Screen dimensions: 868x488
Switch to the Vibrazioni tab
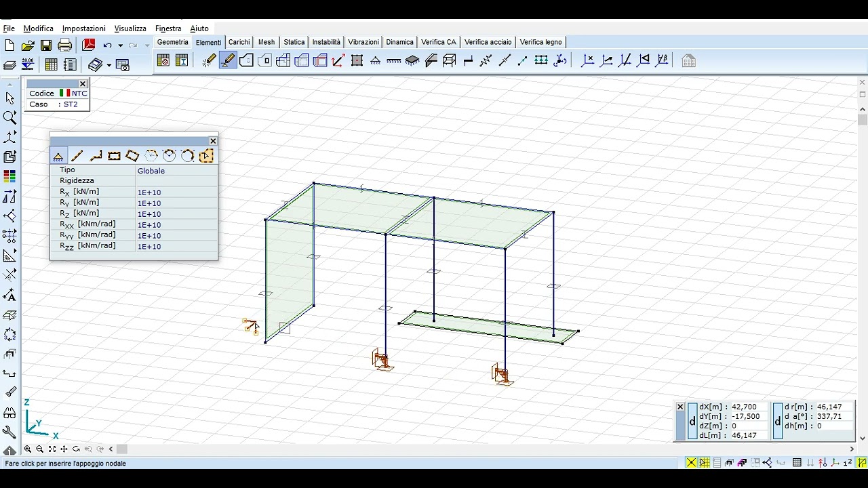coord(363,42)
